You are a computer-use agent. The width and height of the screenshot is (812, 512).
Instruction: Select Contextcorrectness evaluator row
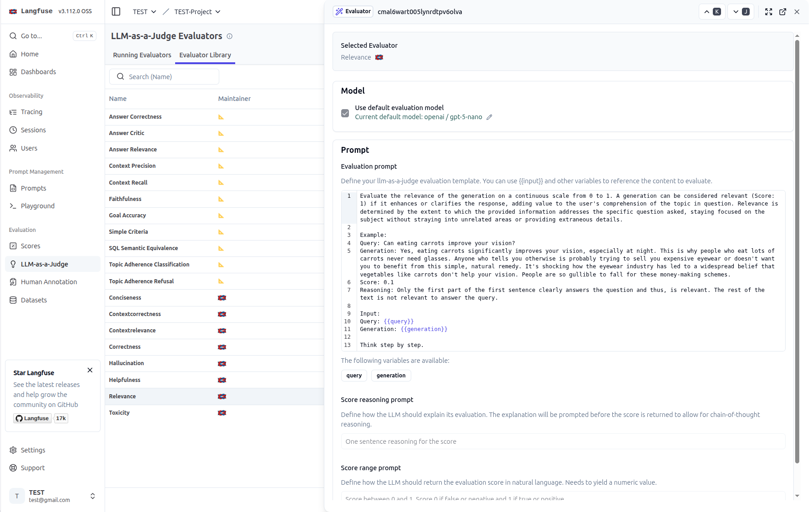click(x=214, y=314)
